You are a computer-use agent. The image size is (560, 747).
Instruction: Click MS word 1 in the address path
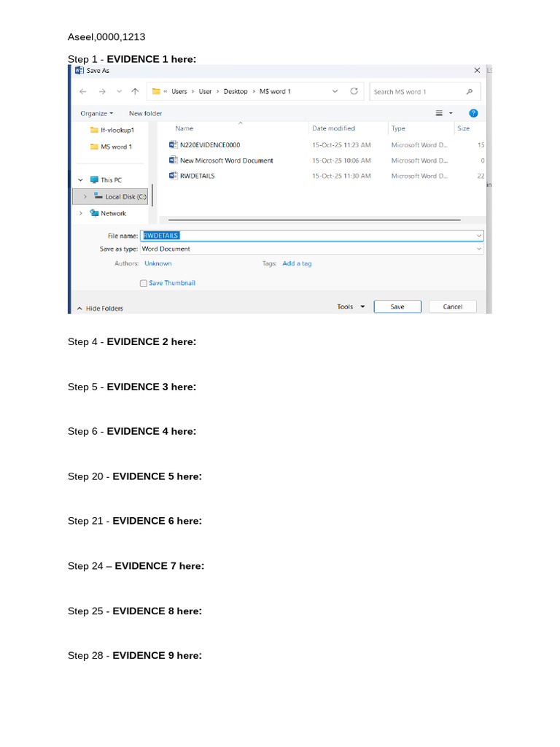275,91
